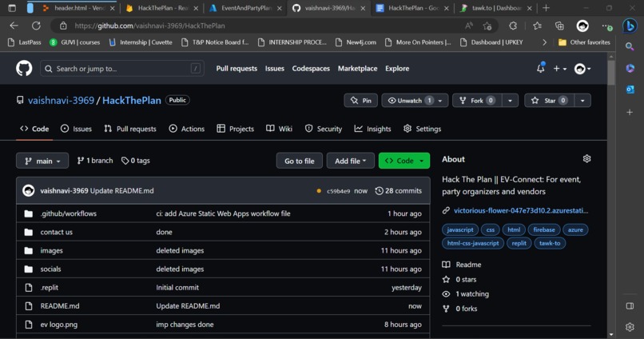Click the Go to file button
Viewport: 644px width, 339px height.
pos(300,161)
